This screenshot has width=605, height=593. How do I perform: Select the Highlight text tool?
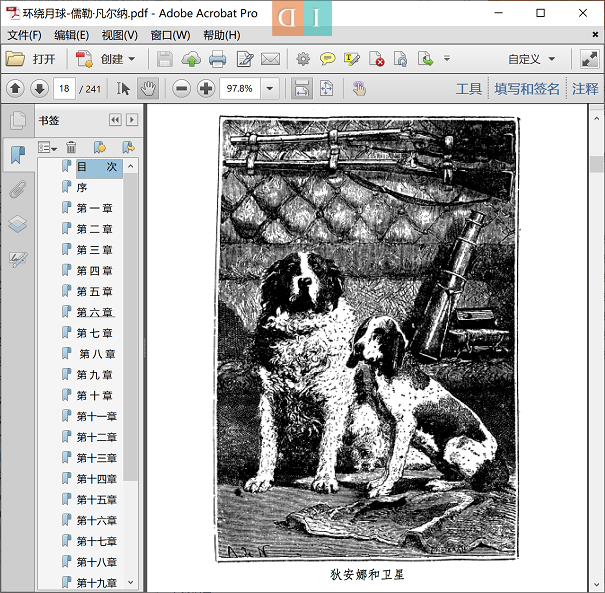(352, 59)
